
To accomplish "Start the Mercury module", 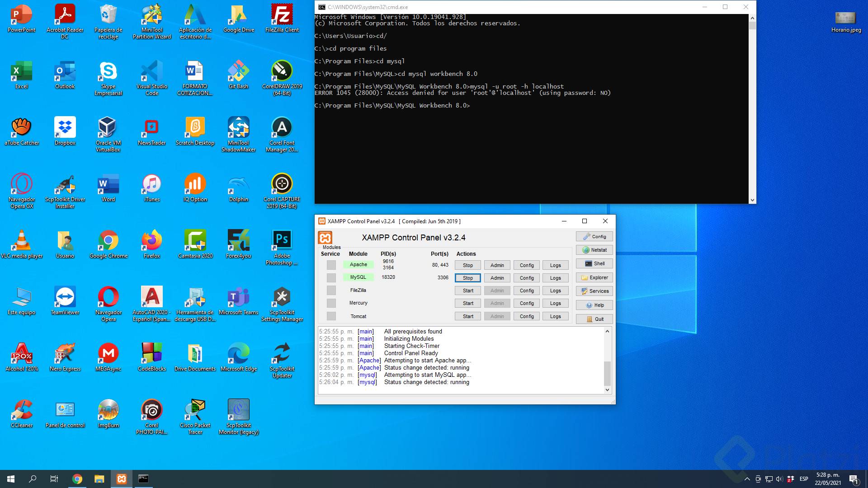I will coord(468,303).
